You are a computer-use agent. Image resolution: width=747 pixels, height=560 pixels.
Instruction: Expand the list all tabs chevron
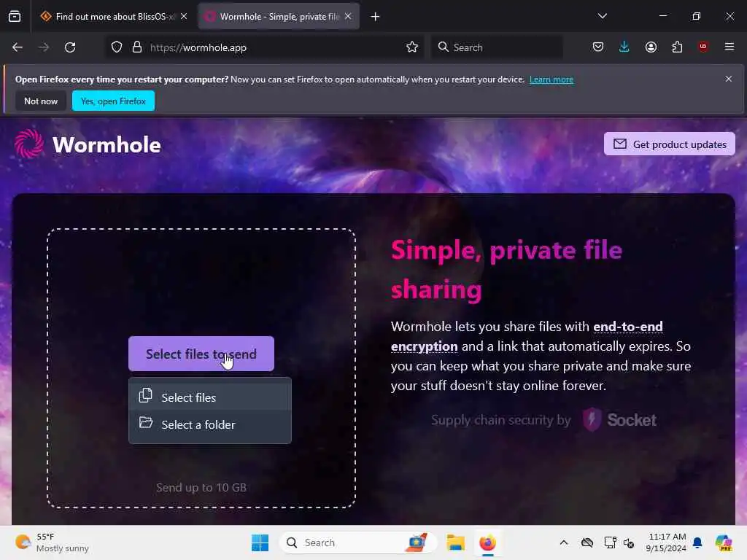tap(602, 16)
